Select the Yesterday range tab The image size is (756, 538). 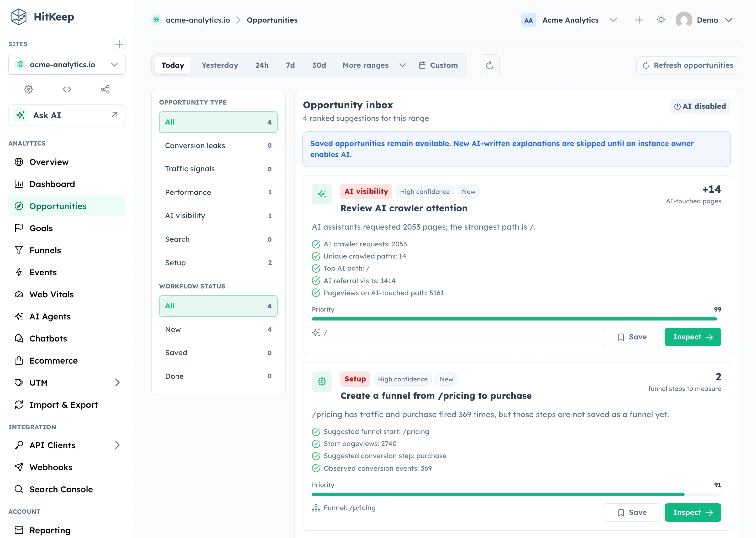point(220,65)
